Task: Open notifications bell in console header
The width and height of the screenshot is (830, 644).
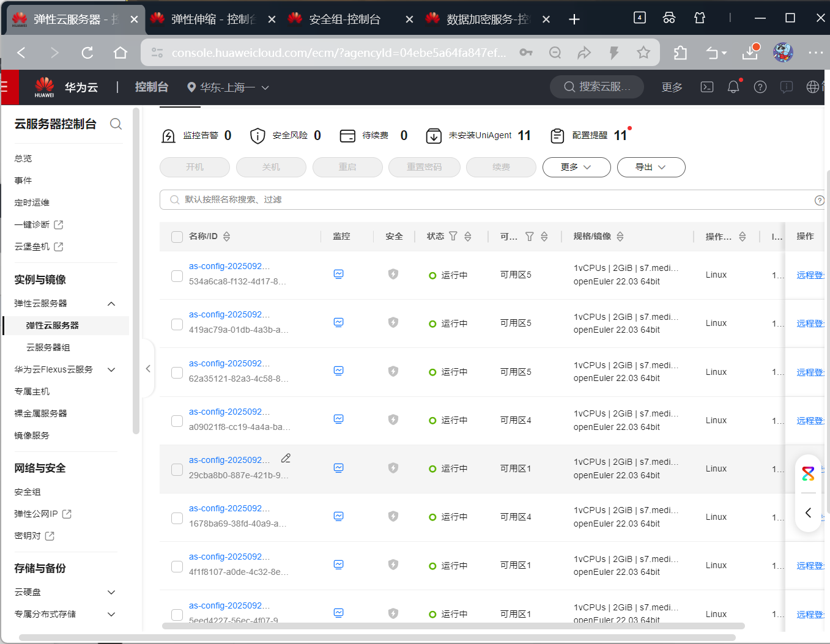Action: (x=733, y=87)
